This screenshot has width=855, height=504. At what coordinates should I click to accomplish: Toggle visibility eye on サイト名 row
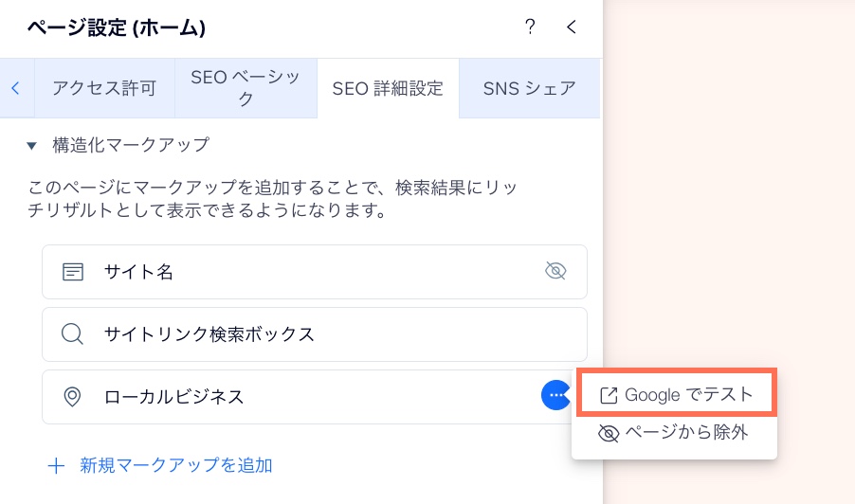tap(555, 271)
